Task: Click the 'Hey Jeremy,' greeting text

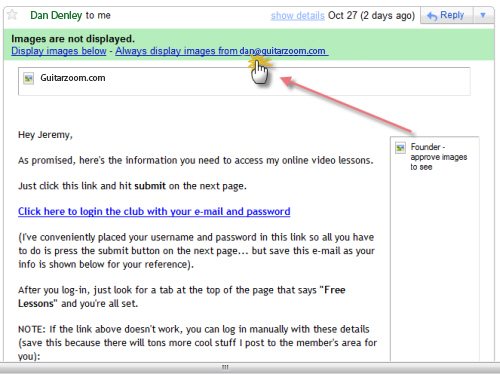Action: coord(45,135)
